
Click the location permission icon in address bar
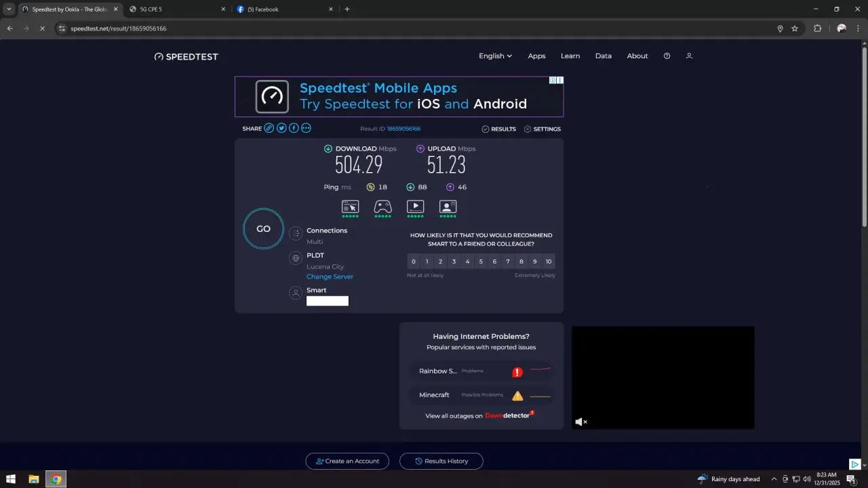(780, 28)
